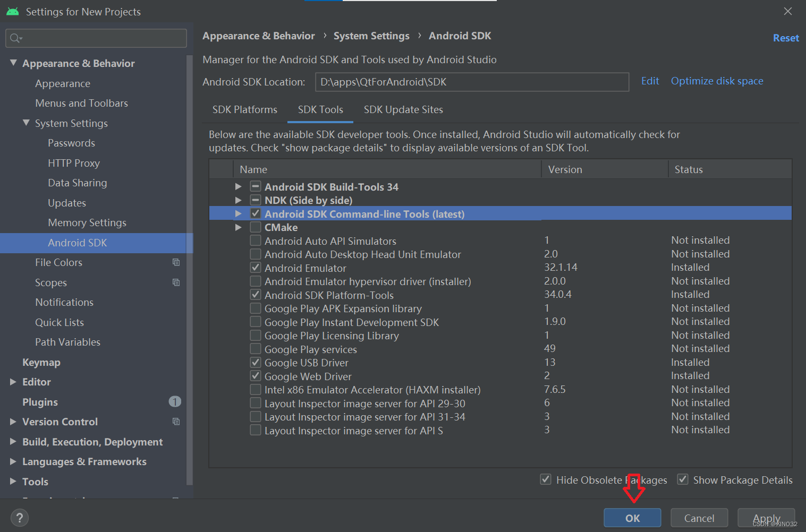Switch to SDK Platforms tab
The width and height of the screenshot is (806, 532).
(x=245, y=109)
